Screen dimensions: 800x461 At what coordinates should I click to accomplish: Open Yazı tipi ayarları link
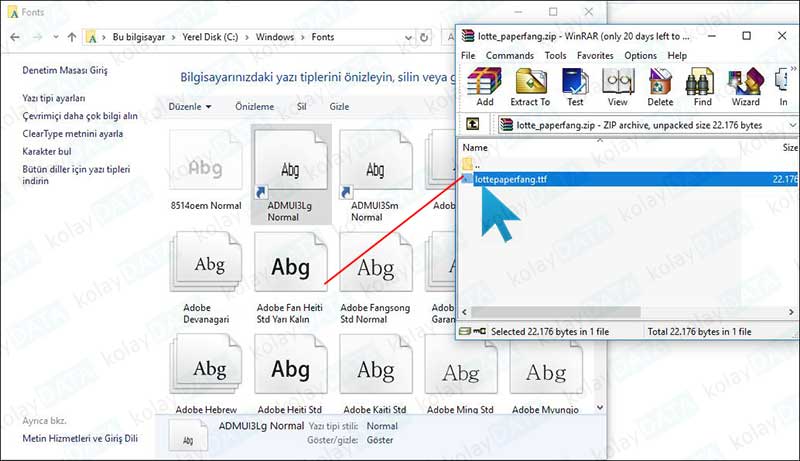click(54, 98)
